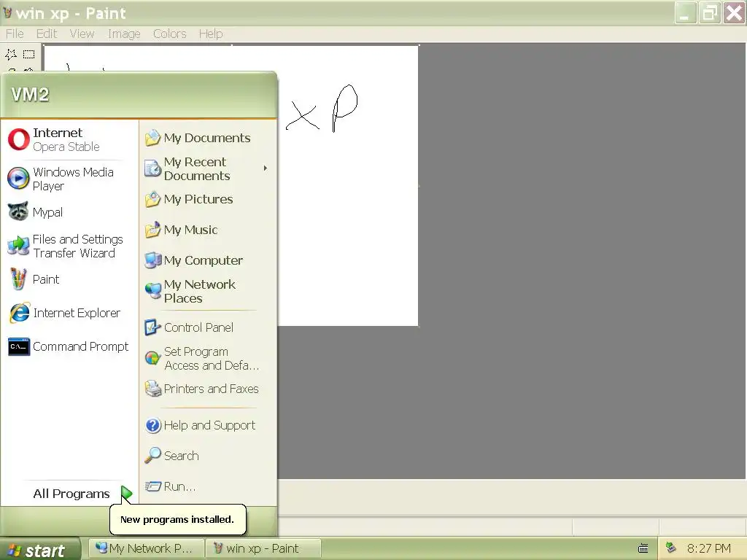Open Command Prompt
Screen dimensions: 747x560
pyautogui.click(x=69, y=346)
